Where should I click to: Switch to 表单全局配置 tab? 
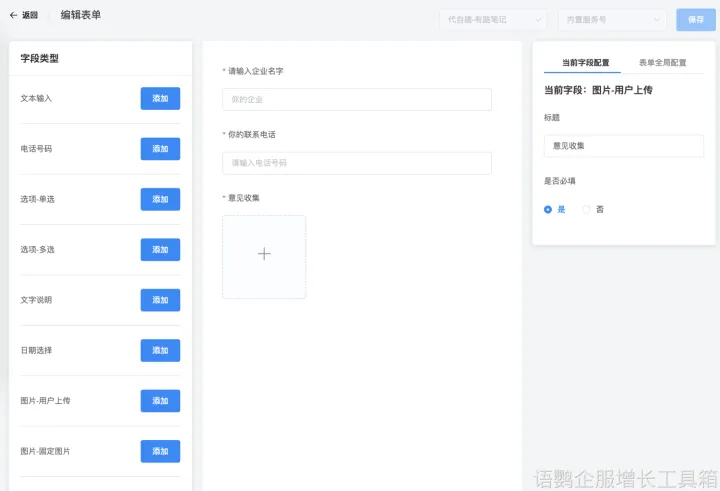click(x=662, y=63)
